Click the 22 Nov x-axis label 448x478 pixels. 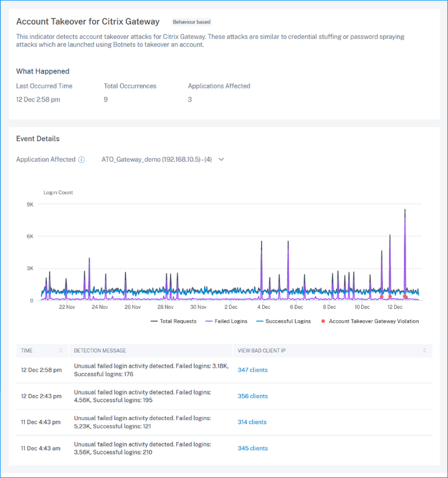click(x=67, y=307)
